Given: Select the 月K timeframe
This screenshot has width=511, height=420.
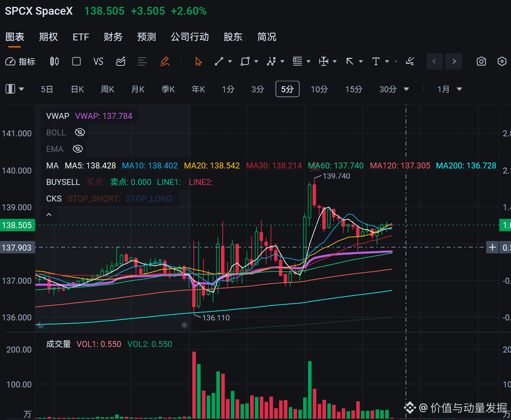Looking at the screenshot, I should coord(138,89).
